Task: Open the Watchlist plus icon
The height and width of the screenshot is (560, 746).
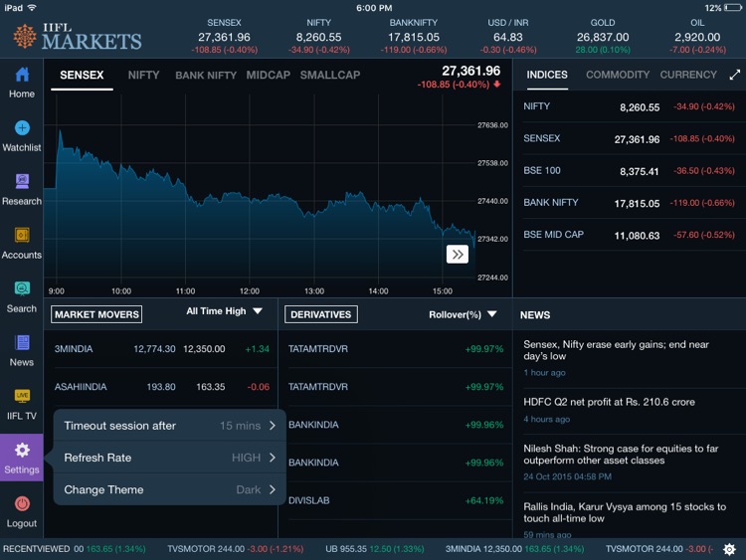Action: click(x=22, y=127)
